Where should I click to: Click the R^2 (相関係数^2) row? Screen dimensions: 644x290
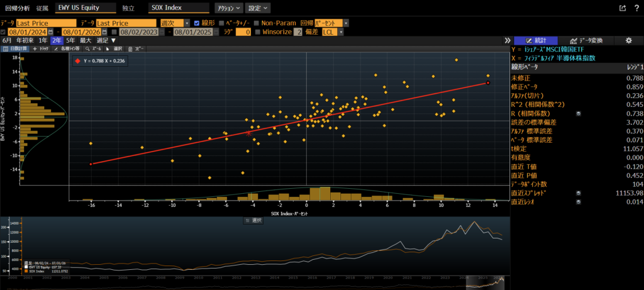[577, 105]
